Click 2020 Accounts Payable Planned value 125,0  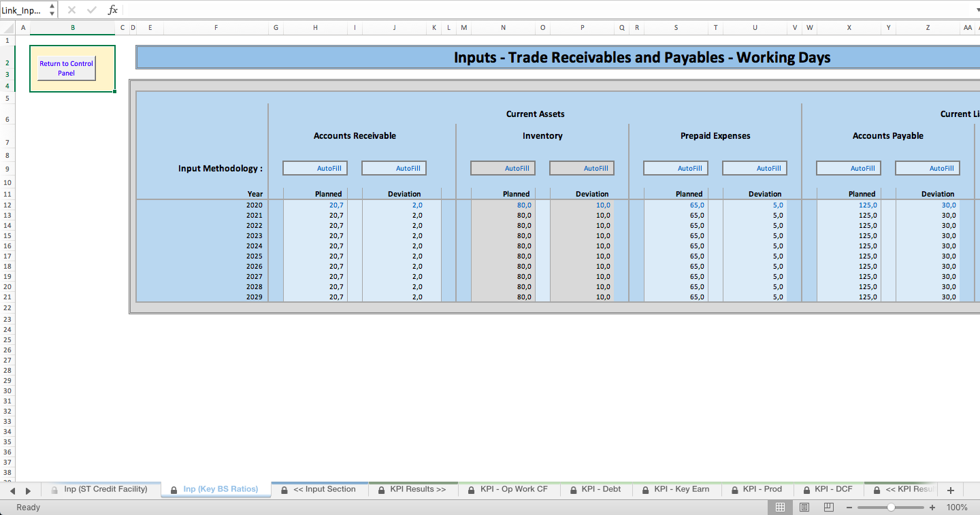pos(849,205)
